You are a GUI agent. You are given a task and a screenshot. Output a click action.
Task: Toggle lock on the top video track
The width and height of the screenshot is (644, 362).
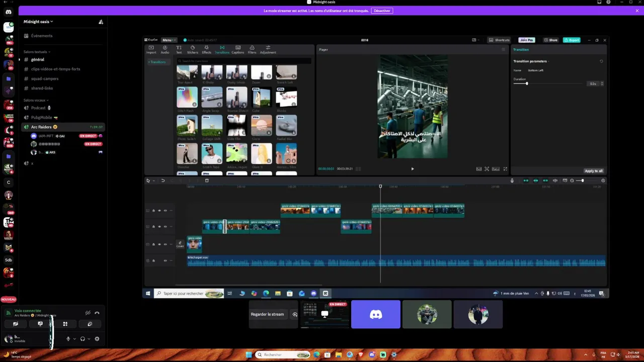pos(153,211)
